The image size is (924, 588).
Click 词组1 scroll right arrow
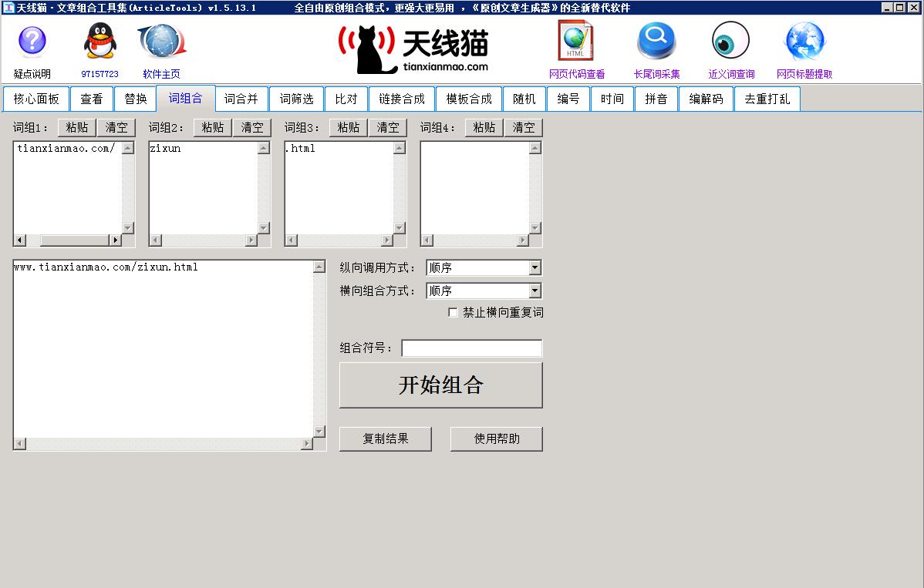tap(116, 240)
